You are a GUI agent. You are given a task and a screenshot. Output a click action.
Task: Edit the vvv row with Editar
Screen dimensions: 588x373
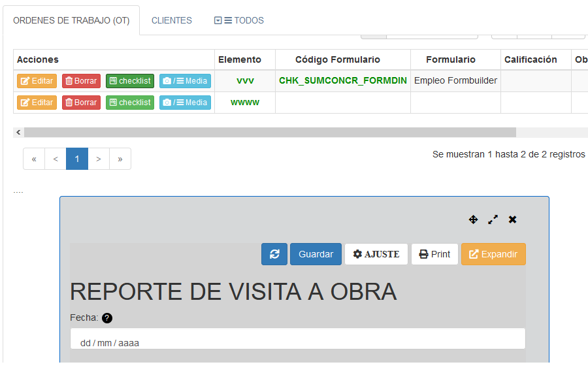click(x=37, y=81)
